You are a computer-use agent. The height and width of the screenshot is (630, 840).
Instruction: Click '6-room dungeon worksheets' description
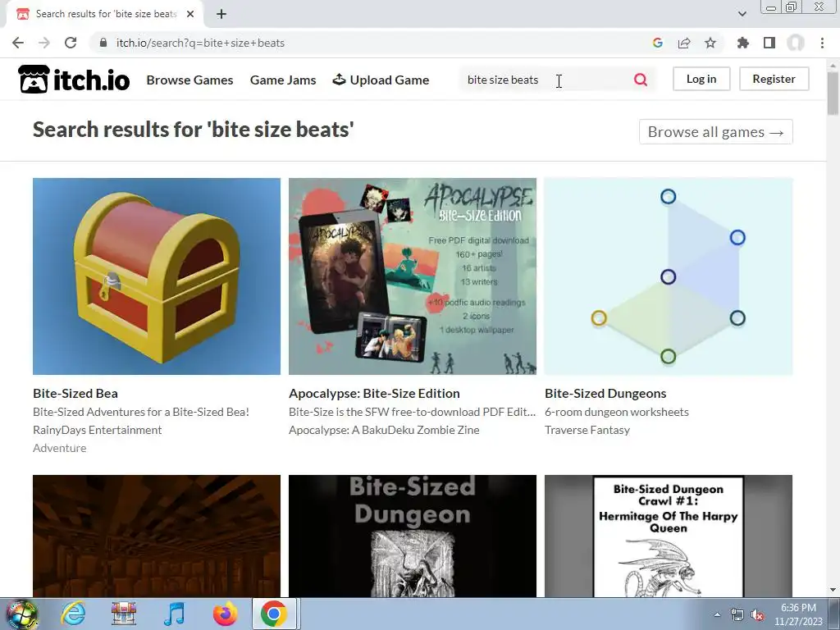coord(617,412)
